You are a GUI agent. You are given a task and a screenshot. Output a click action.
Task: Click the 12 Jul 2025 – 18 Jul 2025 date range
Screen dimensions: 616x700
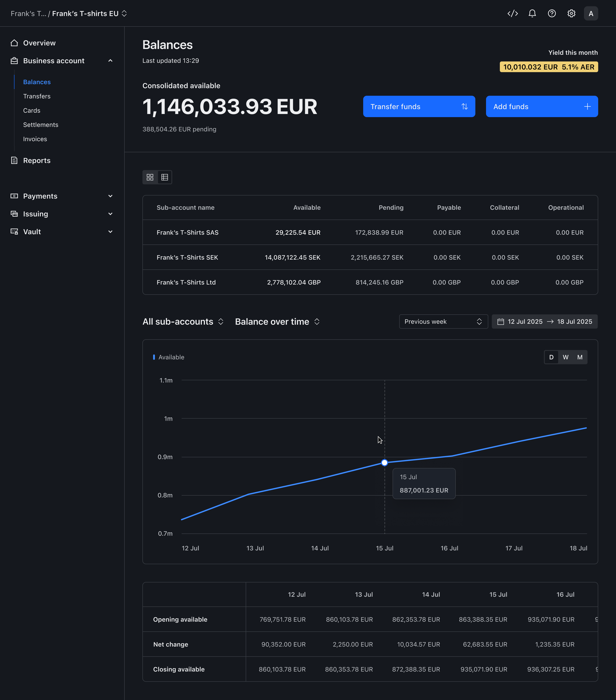[x=545, y=322]
